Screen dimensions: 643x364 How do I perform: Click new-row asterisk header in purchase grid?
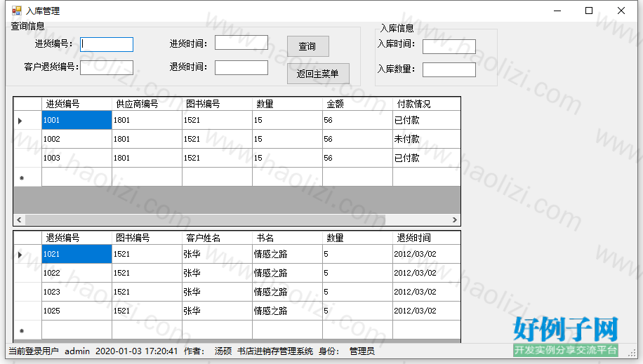[27, 177]
